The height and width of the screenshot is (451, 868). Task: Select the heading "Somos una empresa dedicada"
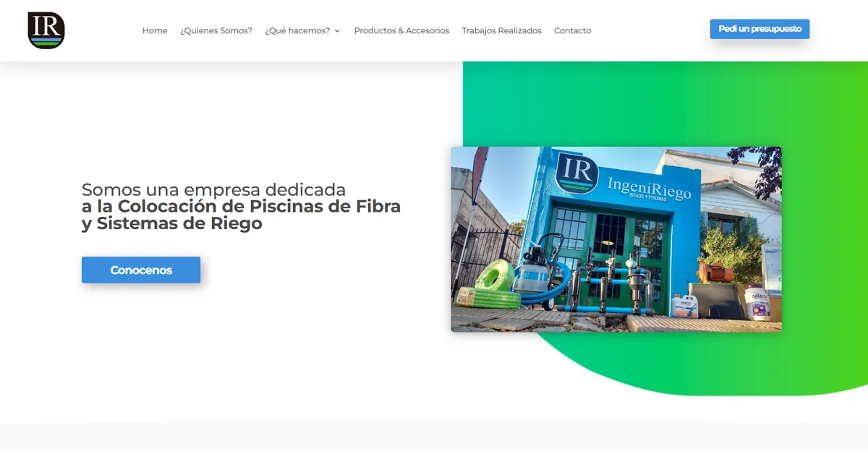[214, 189]
